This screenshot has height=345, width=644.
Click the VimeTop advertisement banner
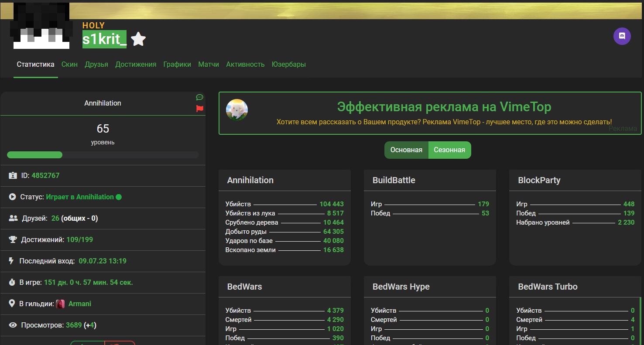(x=430, y=113)
